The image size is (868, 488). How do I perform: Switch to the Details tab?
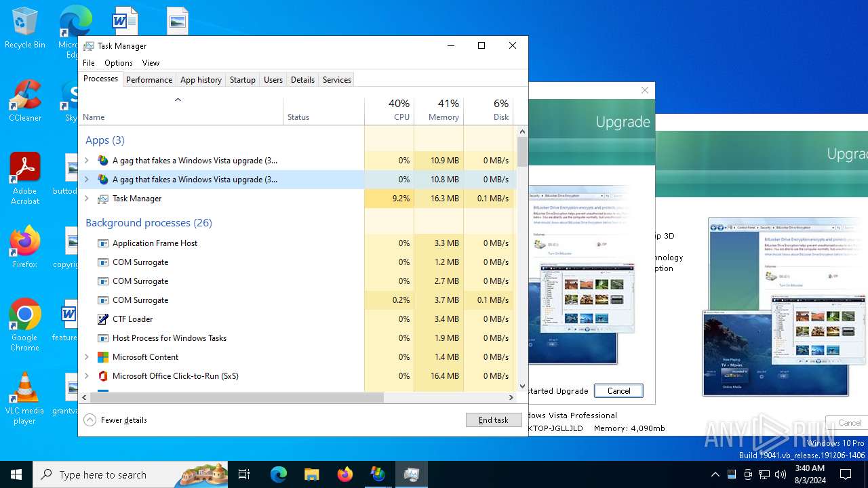(x=302, y=80)
